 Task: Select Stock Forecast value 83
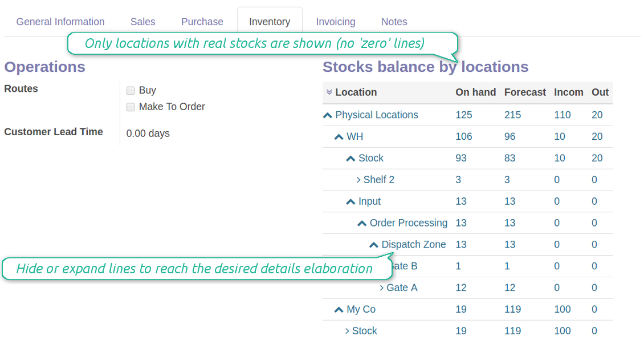pos(510,158)
